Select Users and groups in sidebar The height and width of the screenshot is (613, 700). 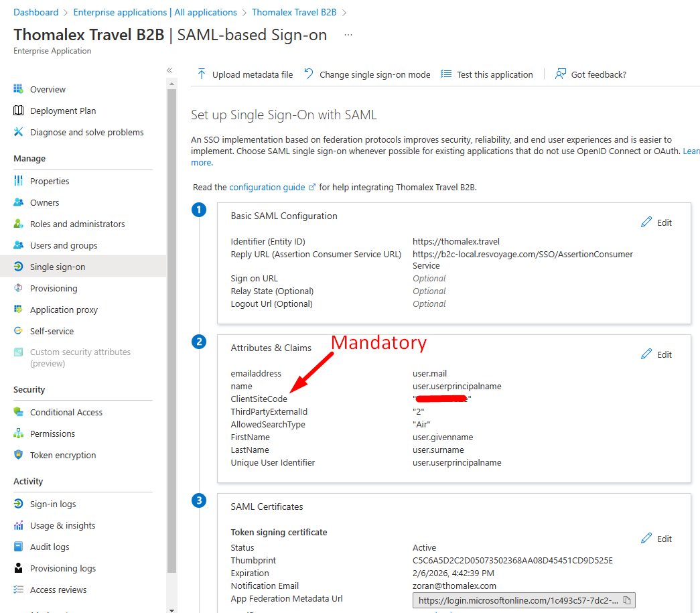click(64, 245)
